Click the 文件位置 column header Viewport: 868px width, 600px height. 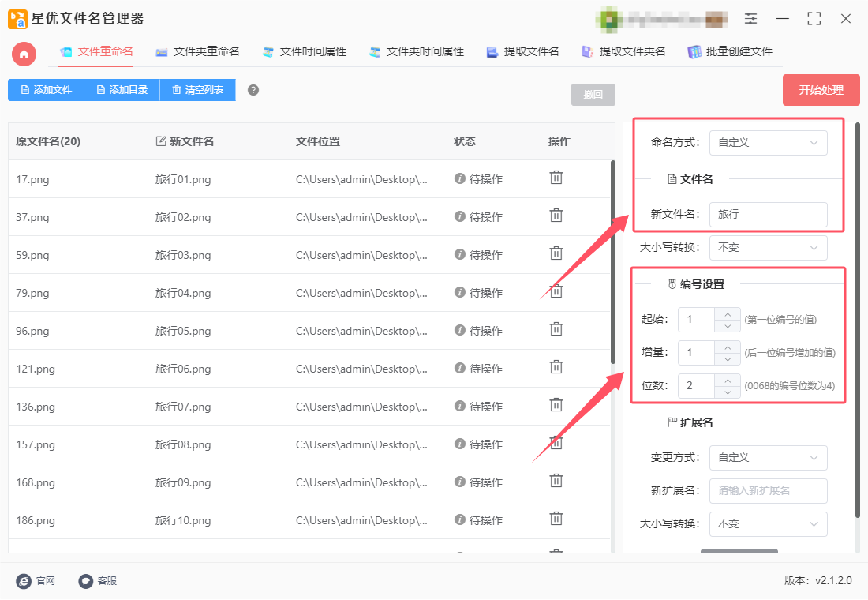click(318, 141)
